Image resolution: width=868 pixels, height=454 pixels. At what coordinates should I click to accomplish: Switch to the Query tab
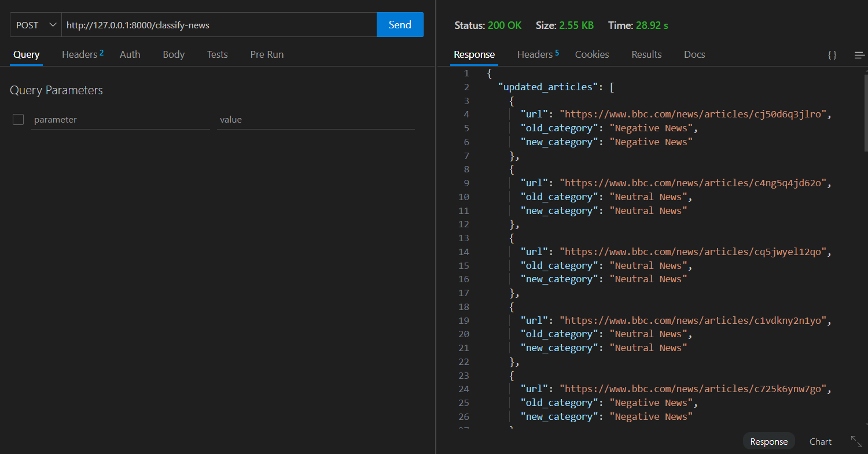27,54
